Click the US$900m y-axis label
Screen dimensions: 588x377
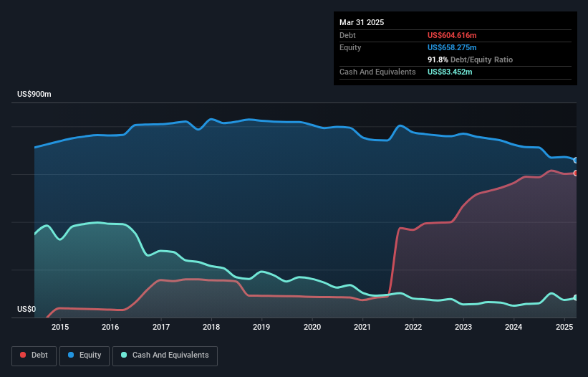click(34, 94)
